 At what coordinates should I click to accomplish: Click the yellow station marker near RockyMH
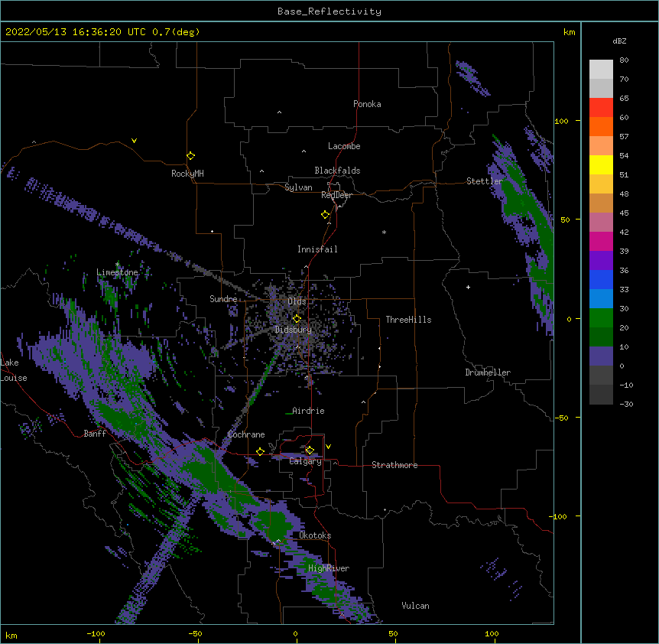pyautogui.click(x=190, y=155)
